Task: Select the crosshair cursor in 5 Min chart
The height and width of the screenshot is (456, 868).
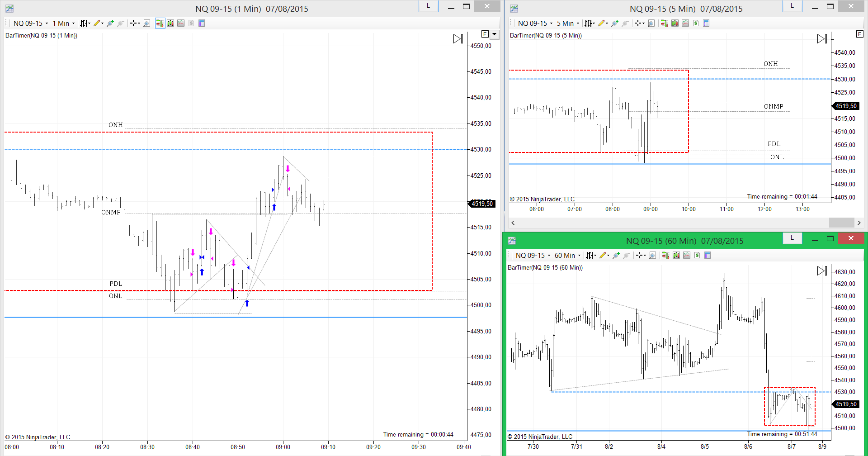Action: point(638,23)
